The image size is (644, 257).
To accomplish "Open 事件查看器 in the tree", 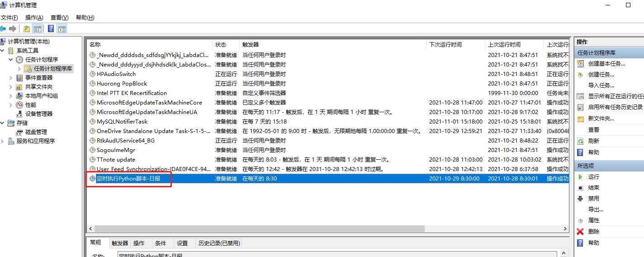I will tap(39, 78).
